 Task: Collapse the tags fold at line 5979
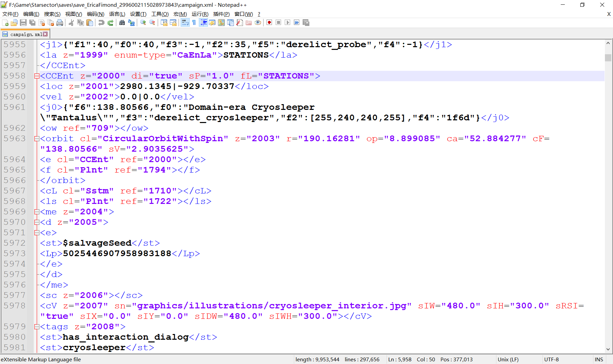[x=36, y=327]
